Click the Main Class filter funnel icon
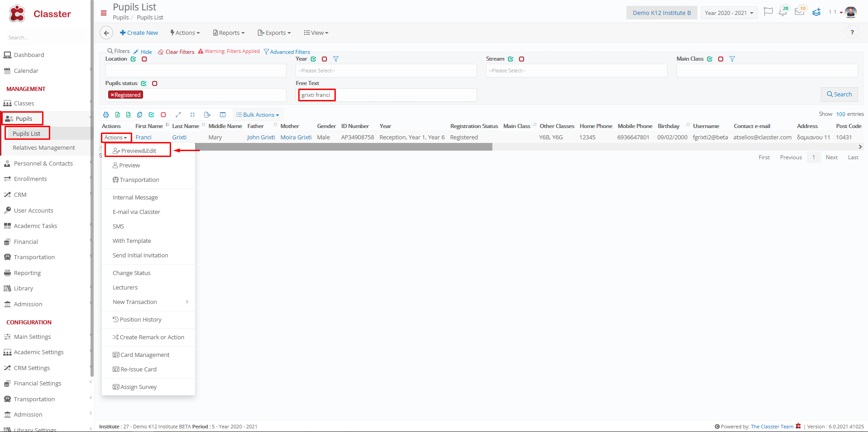The height and width of the screenshot is (432, 868). (732, 59)
